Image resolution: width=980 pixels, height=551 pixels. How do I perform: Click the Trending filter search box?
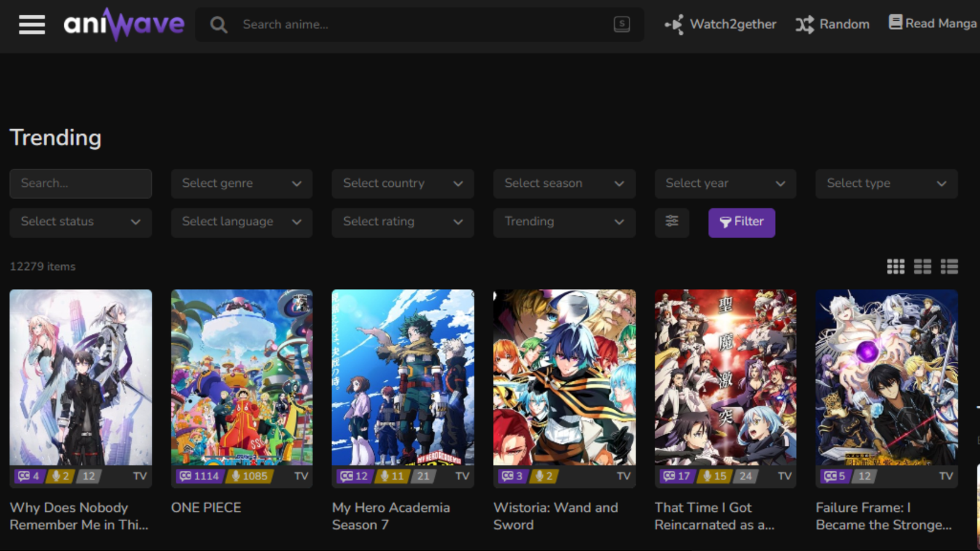(80, 184)
